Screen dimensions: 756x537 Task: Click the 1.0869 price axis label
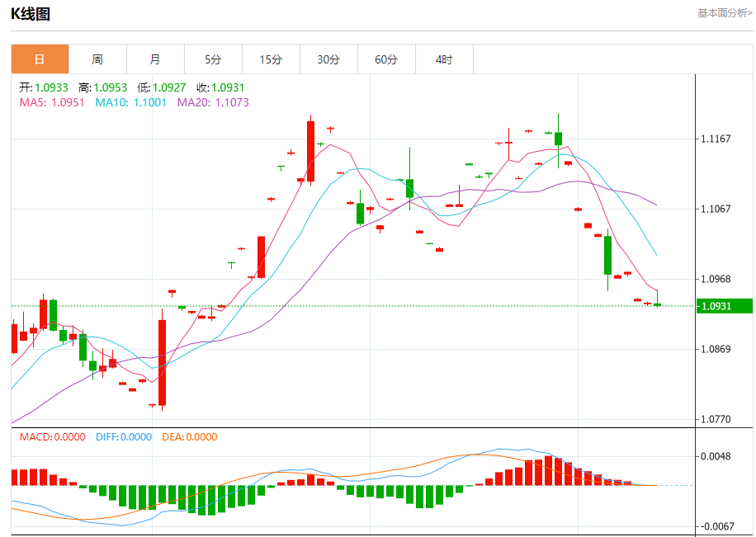[716, 349]
